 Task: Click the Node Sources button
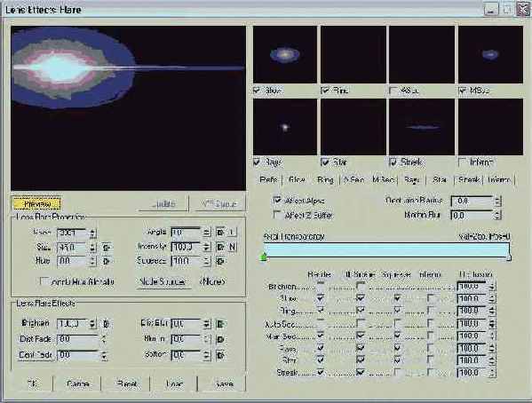click(x=163, y=282)
